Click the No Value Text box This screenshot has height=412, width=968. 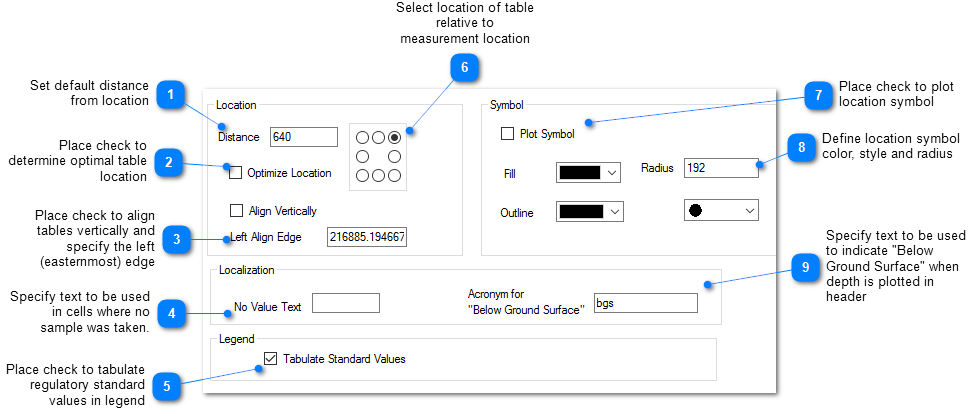pyautogui.click(x=345, y=303)
